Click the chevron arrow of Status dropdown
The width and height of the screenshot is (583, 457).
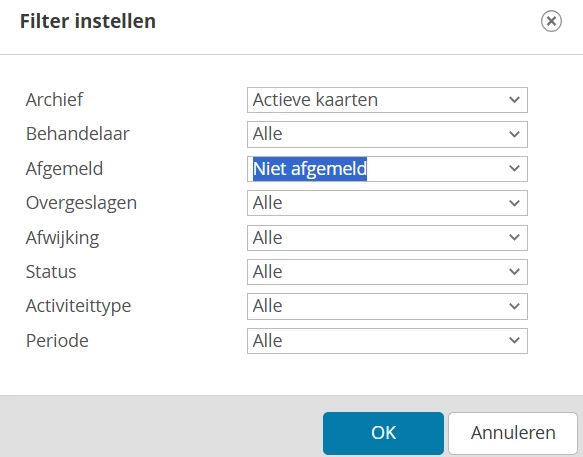pyautogui.click(x=514, y=272)
